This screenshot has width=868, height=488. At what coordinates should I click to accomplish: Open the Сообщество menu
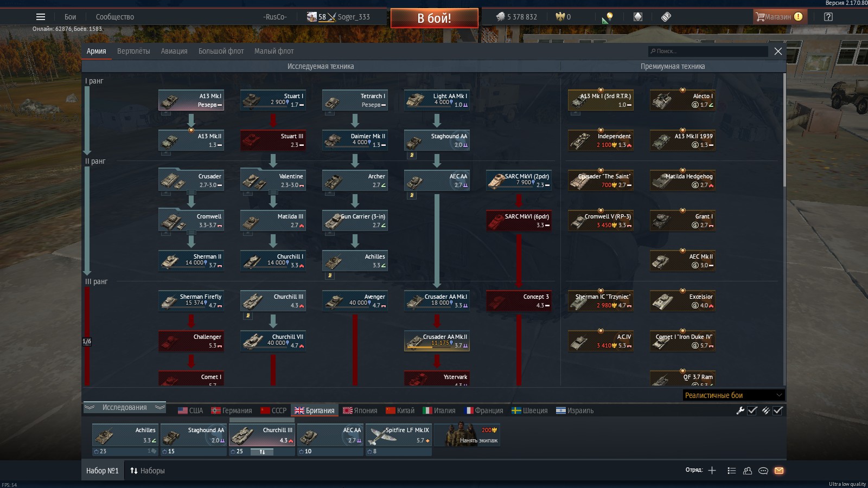pyautogui.click(x=114, y=17)
